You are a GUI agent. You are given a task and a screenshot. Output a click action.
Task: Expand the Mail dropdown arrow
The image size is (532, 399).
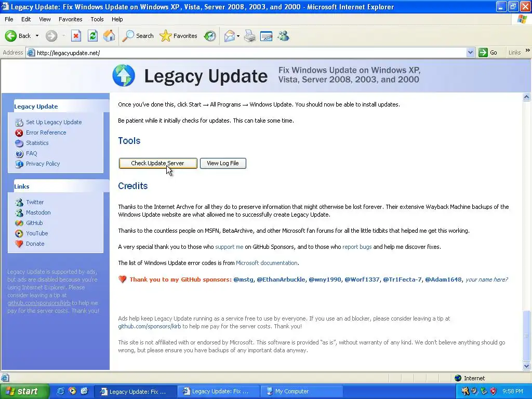pyautogui.click(x=238, y=36)
